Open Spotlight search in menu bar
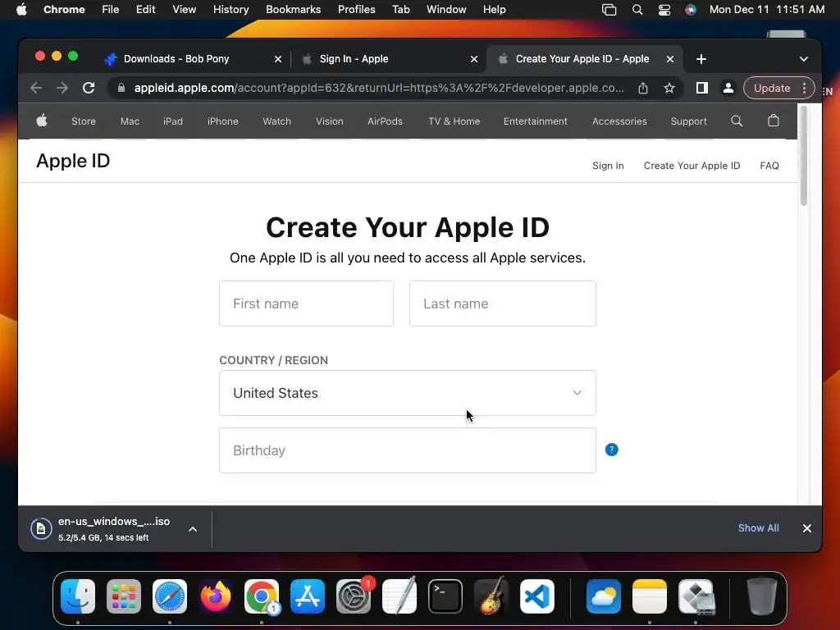840x630 pixels. pyautogui.click(x=637, y=10)
